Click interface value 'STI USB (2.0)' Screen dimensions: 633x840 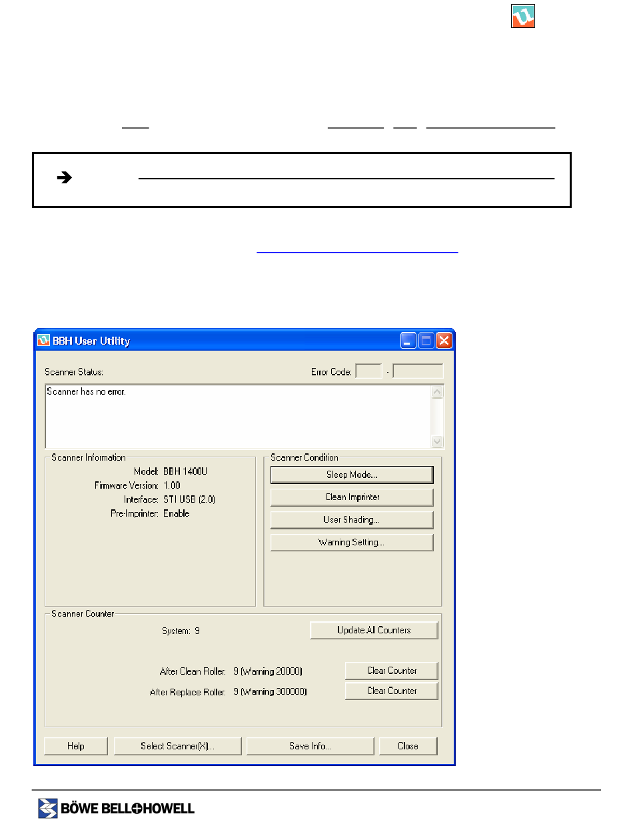tap(189, 499)
